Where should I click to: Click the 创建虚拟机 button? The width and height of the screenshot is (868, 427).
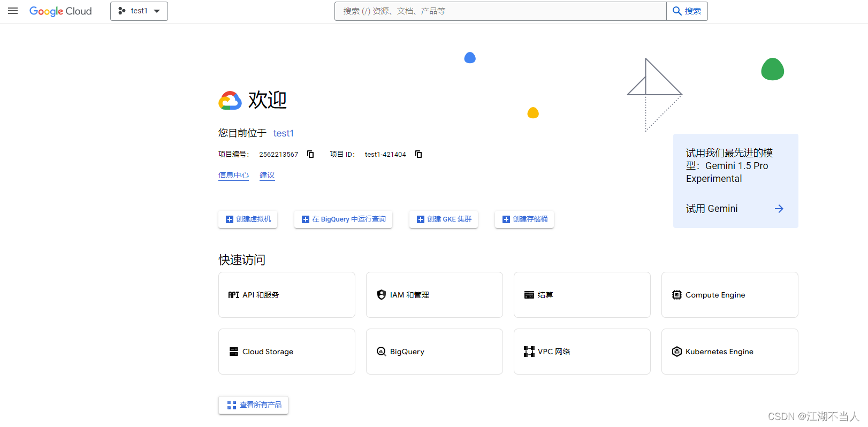pos(248,219)
